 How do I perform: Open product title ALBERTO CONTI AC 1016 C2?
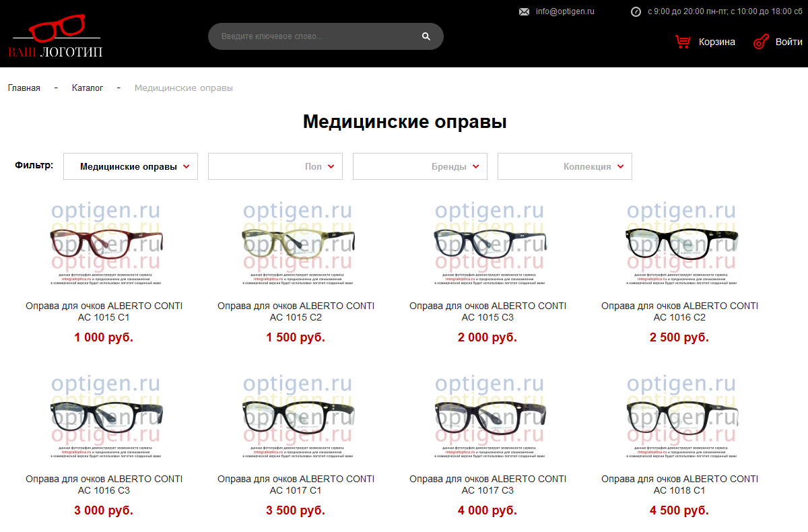(x=679, y=311)
